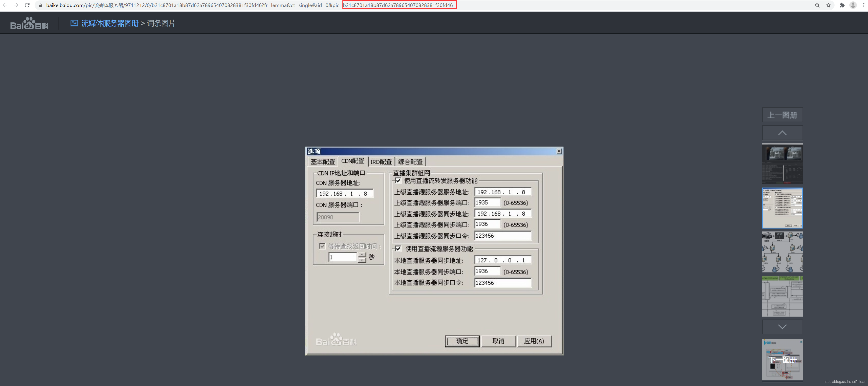Click the browser reload icon
The width and height of the screenshot is (868, 386).
pos(27,5)
